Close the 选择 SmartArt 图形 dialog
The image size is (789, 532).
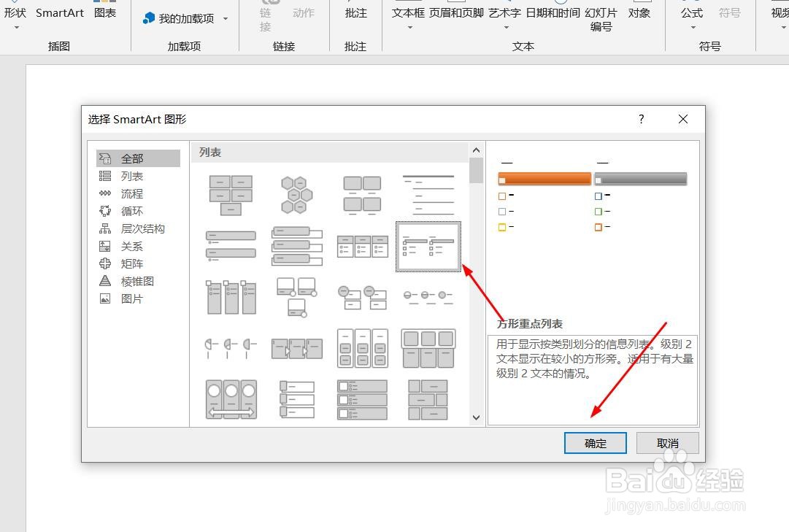pos(683,119)
